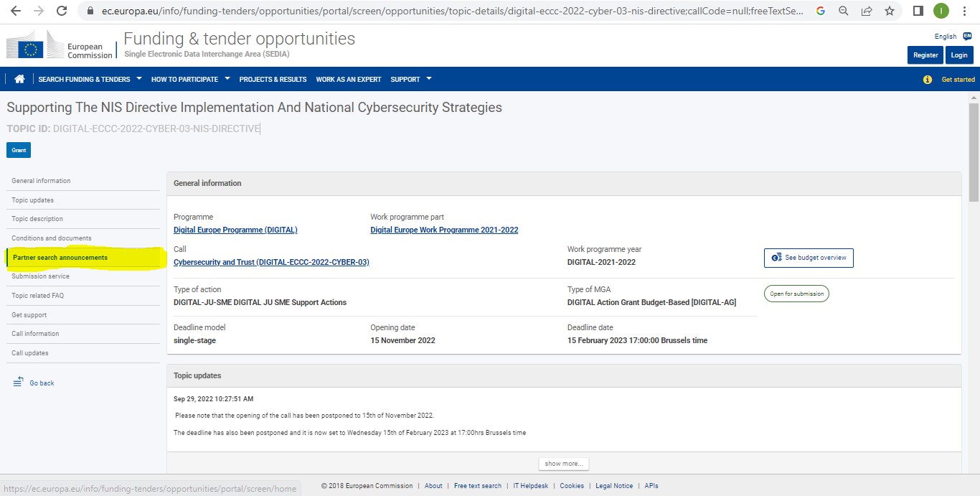Click the browser back arrow
The height and width of the screenshot is (496, 980).
[15, 11]
